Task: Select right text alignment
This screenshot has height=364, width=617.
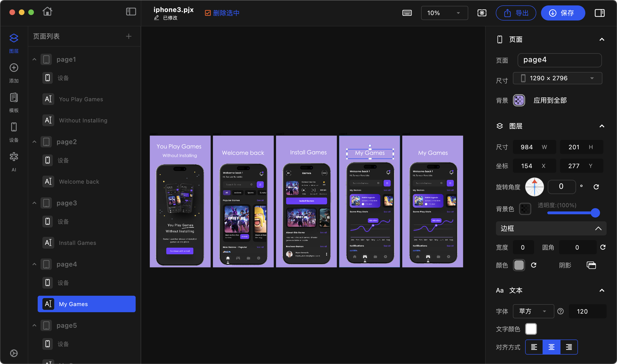Action: tap(569, 347)
